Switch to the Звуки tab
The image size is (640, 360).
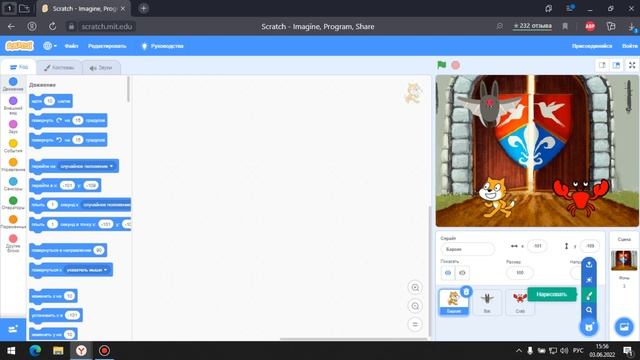[x=101, y=68]
